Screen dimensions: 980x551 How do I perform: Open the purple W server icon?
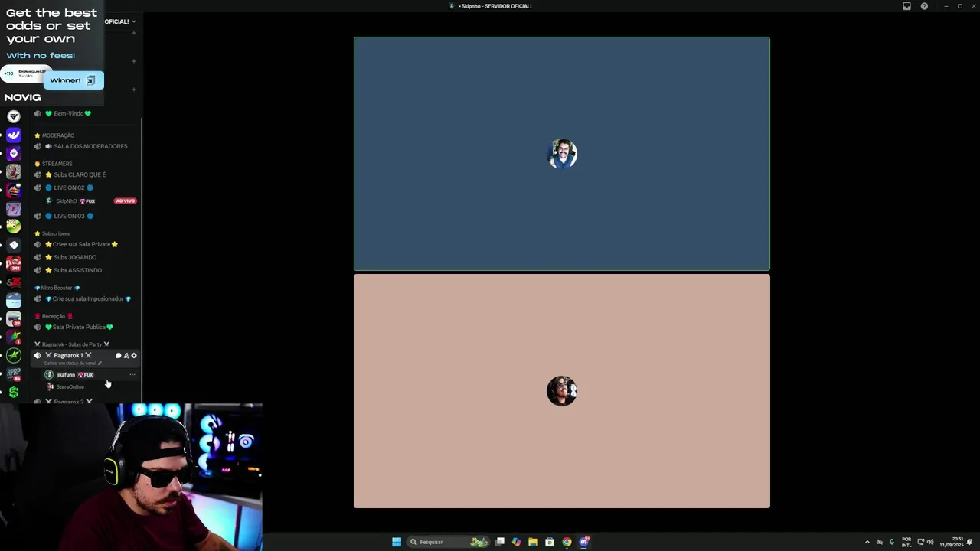point(14,135)
